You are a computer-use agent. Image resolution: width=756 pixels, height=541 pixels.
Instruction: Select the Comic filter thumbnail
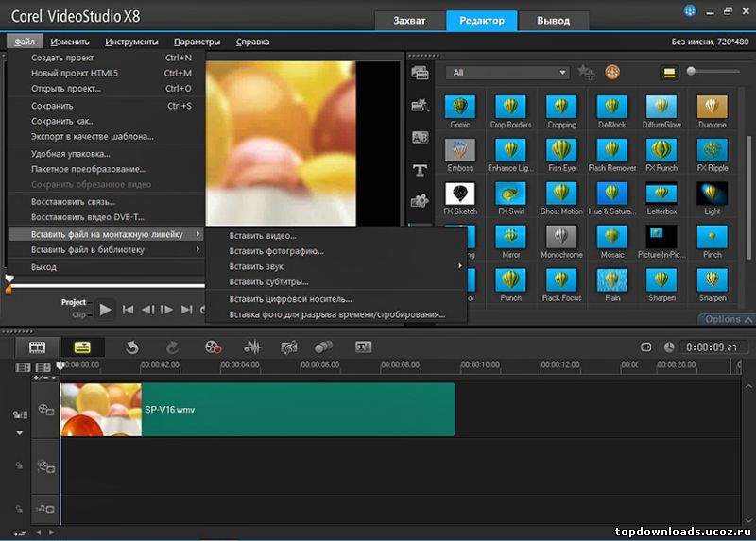tap(460, 106)
